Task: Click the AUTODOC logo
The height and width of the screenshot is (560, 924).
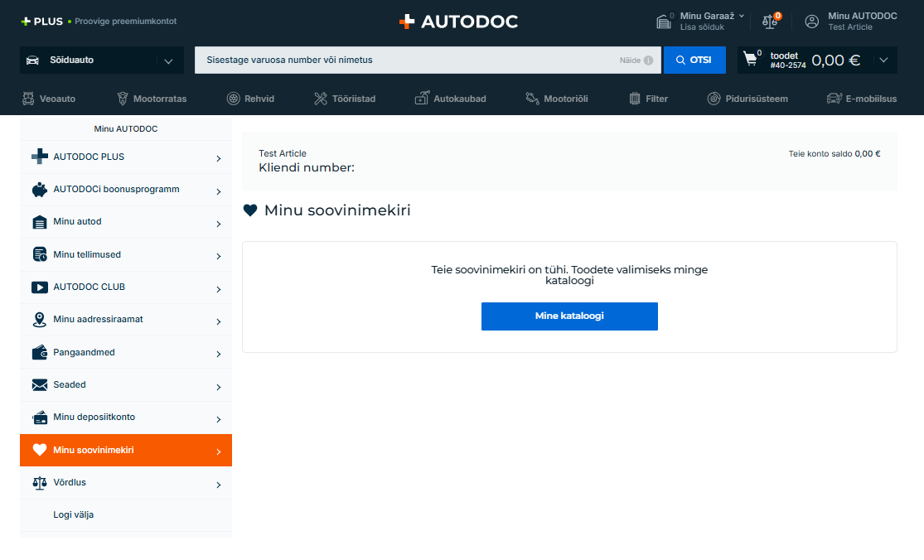Action: coord(458,22)
